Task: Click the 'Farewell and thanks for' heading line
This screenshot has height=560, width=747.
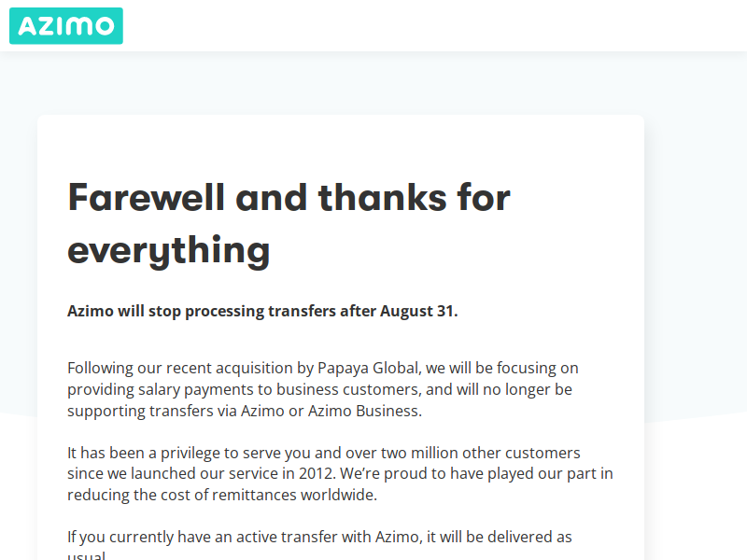Action: point(289,198)
